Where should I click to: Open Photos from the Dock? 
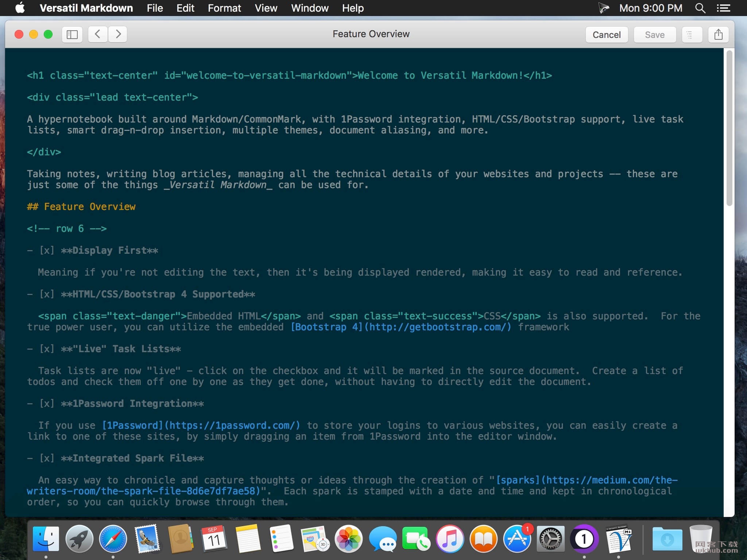click(349, 539)
